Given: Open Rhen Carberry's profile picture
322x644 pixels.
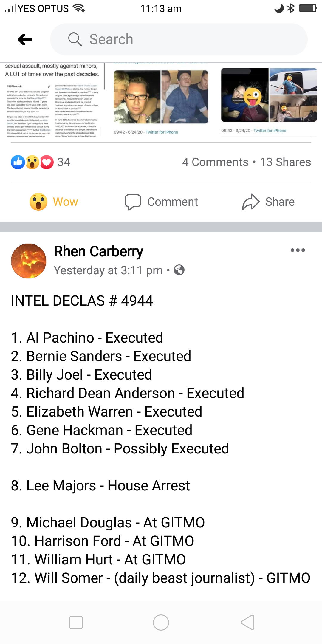Looking at the screenshot, I should click(29, 261).
